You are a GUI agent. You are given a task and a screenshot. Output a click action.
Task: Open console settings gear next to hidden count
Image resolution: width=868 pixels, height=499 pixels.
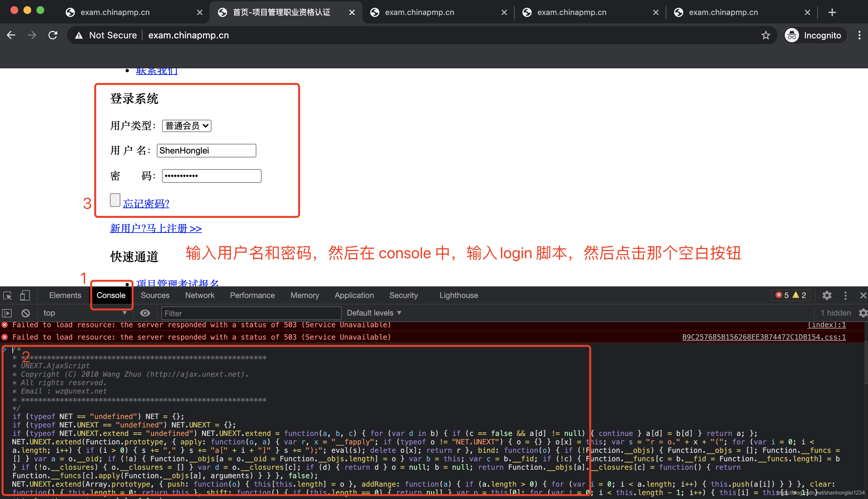(863, 313)
